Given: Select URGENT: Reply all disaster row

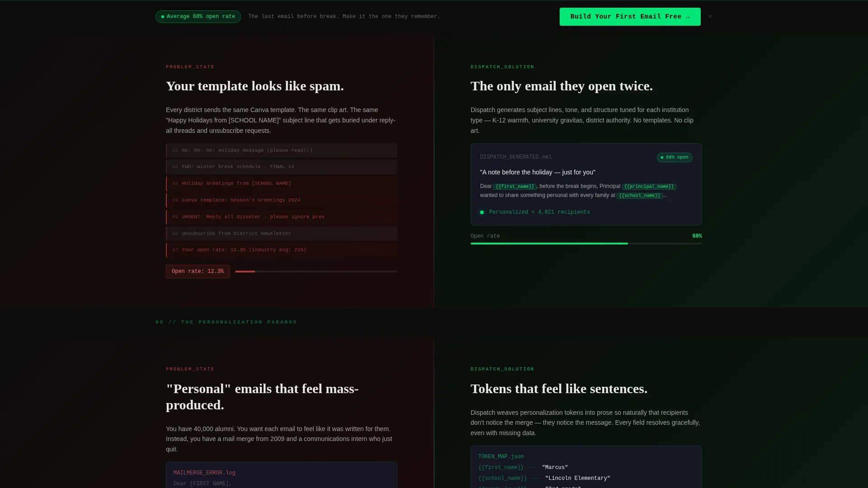Looking at the screenshot, I should coord(282,217).
